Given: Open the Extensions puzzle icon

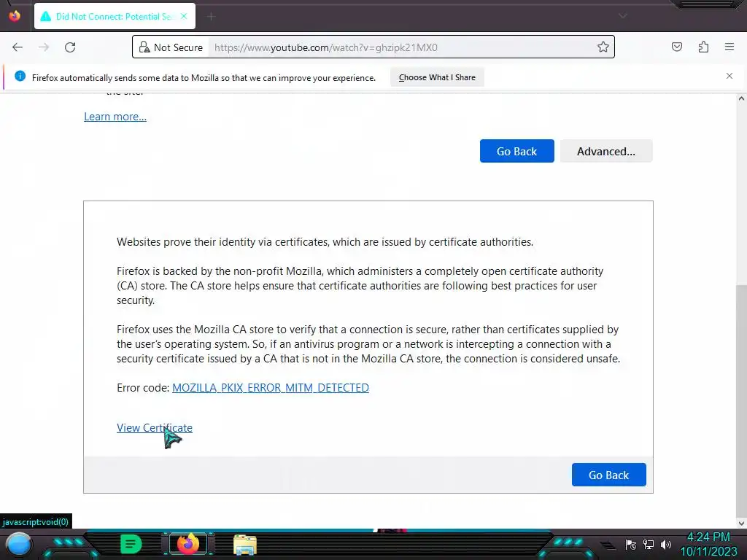Looking at the screenshot, I should 703,47.
